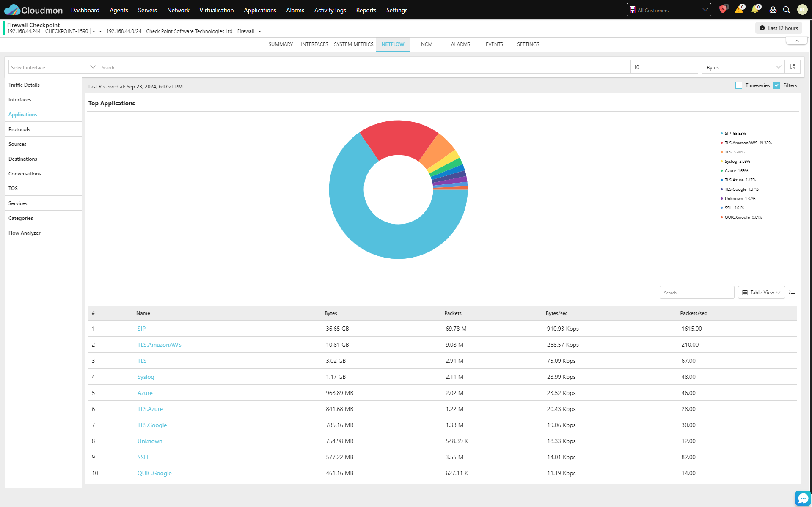Image resolution: width=812 pixels, height=507 pixels.
Task: Click the list options icon beside Table View
Action: pyautogui.click(x=792, y=292)
